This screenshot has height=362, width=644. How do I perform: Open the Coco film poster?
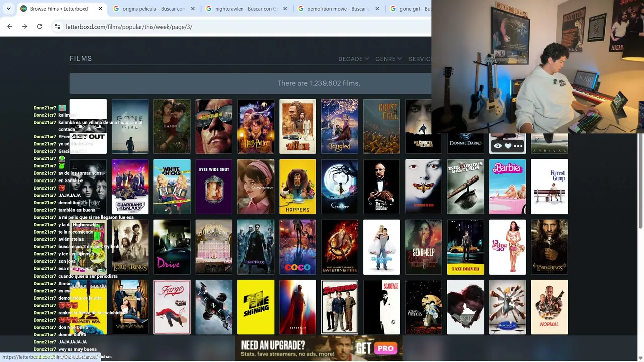[x=298, y=247]
